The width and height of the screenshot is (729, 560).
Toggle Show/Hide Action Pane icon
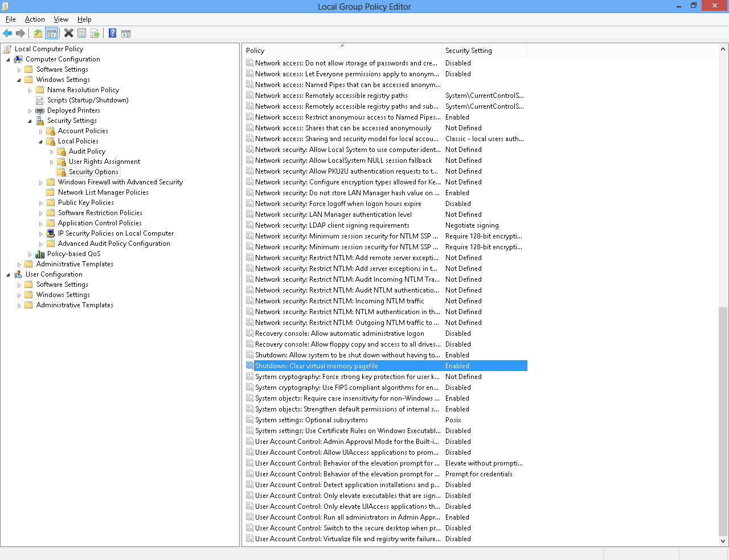[x=126, y=34]
